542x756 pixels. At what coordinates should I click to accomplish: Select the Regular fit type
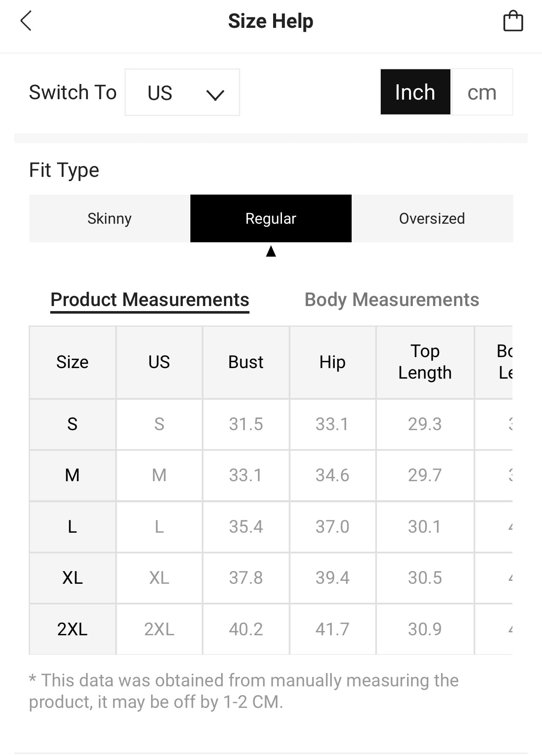271,219
